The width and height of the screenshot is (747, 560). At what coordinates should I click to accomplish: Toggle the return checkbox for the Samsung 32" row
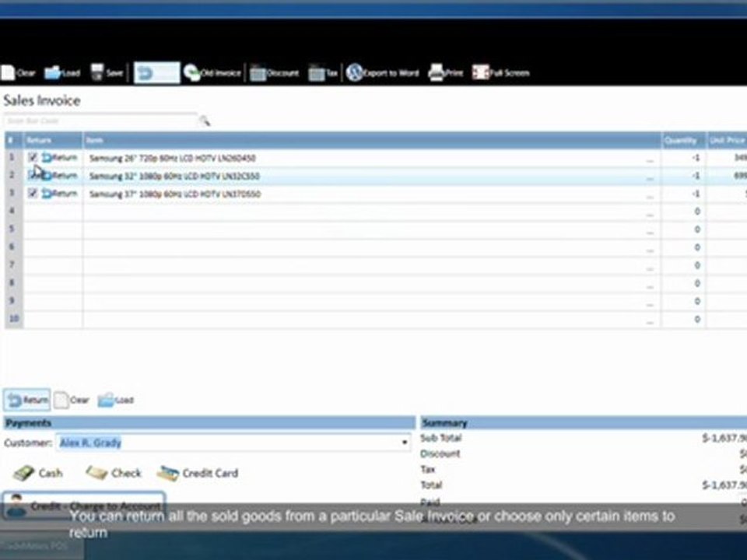coord(33,175)
